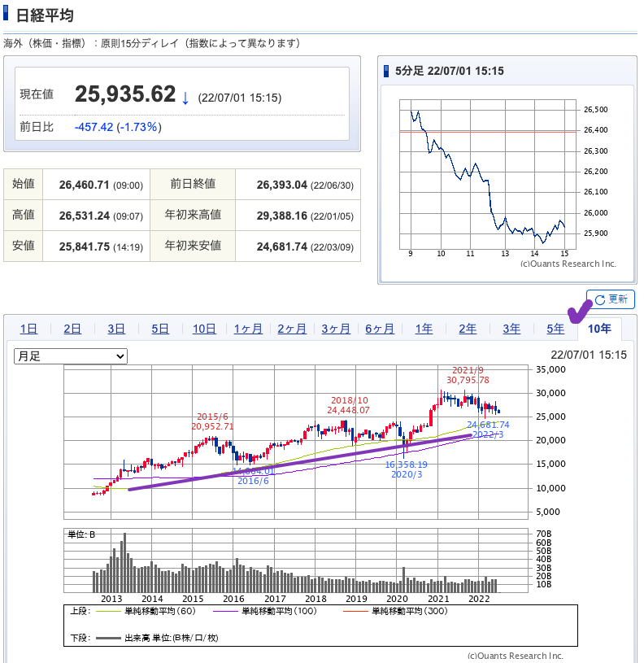644x663 pixels.
Task: Click the 日経平均 page heading
Action: click(x=45, y=15)
